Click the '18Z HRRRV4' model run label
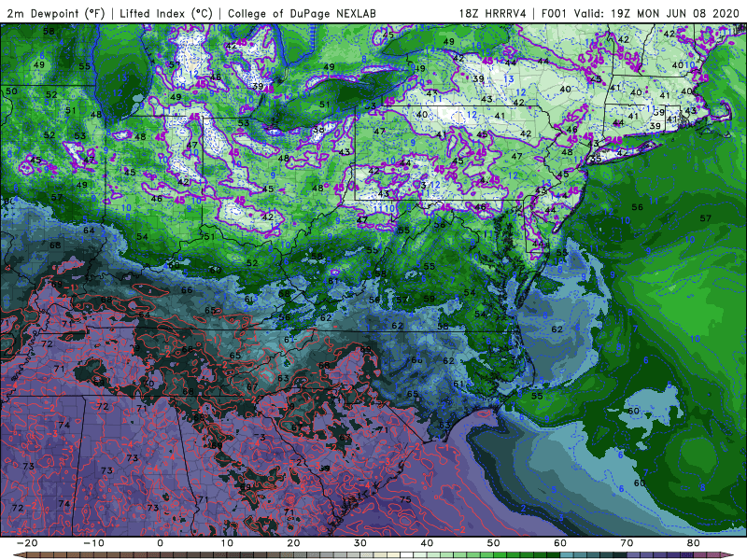The height and width of the screenshot is (560, 747). click(493, 13)
